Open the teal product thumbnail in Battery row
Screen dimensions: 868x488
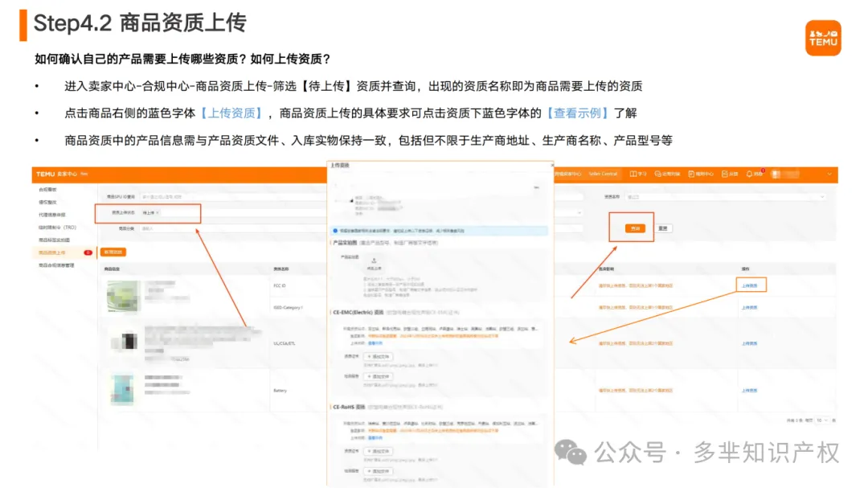coord(122,389)
